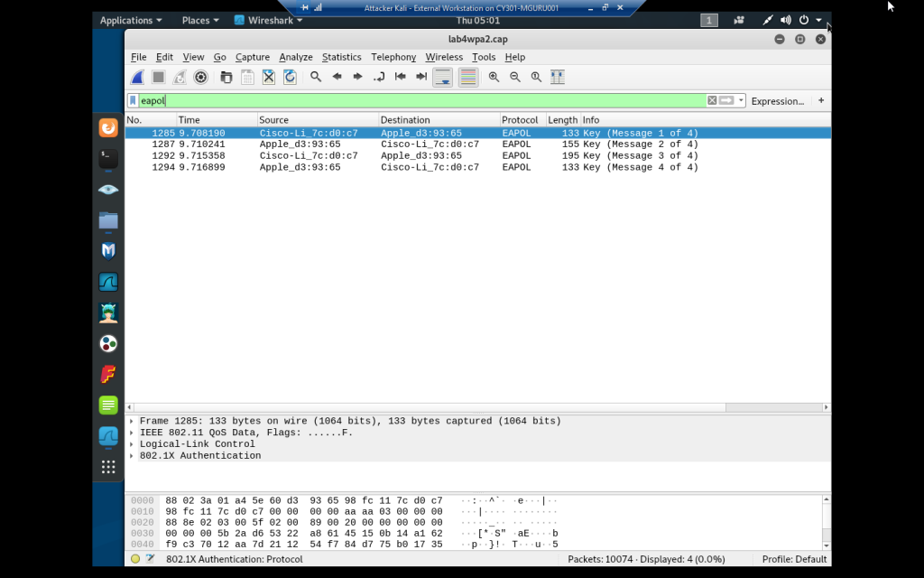Click Profile: Default in status bar
The width and height of the screenshot is (924, 578).
click(794, 559)
